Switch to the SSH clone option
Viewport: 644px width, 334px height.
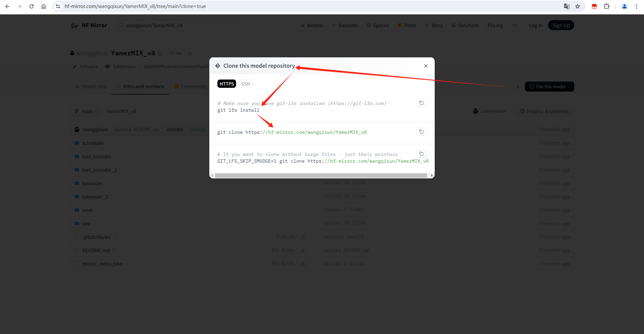[246, 84]
